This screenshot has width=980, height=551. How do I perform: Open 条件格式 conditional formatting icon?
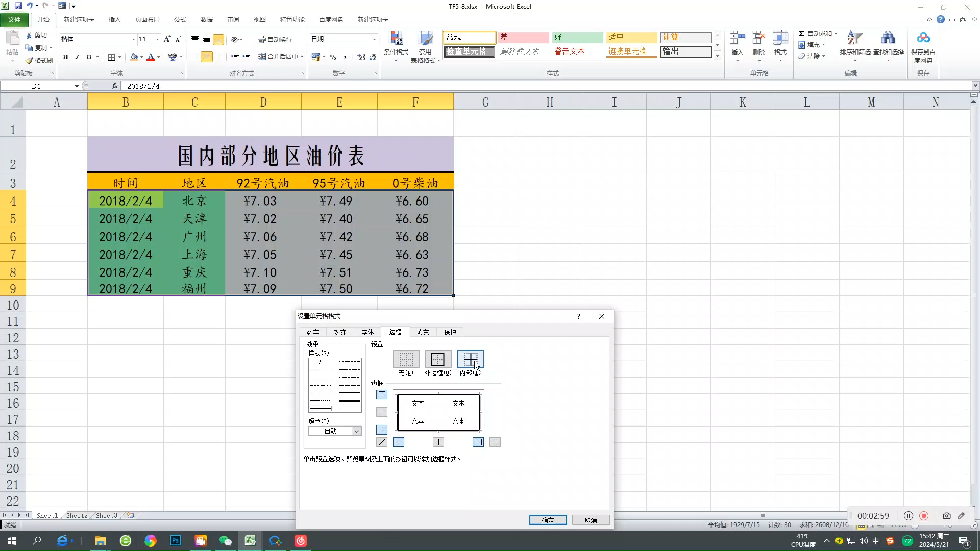point(396,39)
